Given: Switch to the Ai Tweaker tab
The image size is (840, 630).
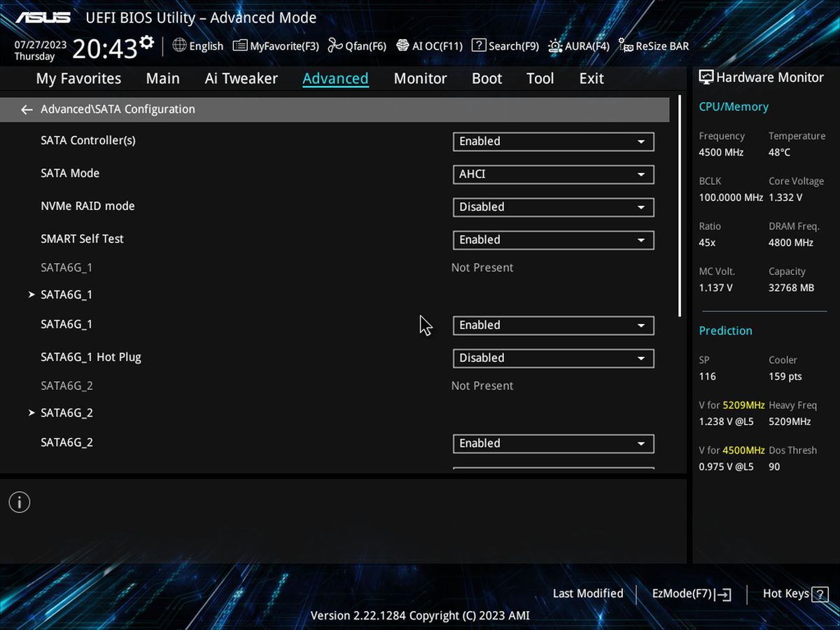Looking at the screenshot, I should coord(241,78).
